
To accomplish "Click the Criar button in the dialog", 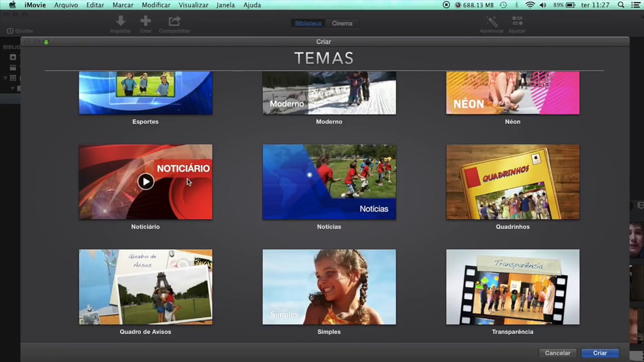I will (x=600, y=353).
